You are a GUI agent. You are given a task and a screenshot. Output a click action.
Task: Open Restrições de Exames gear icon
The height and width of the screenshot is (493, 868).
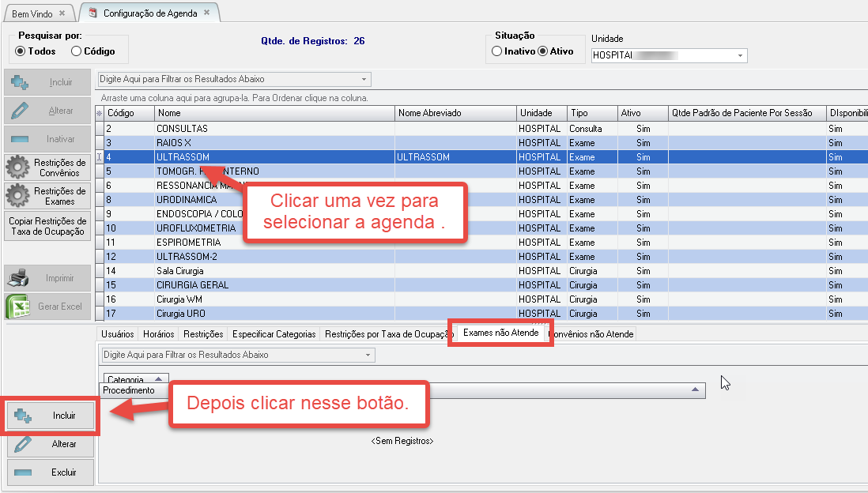point(18,196)
